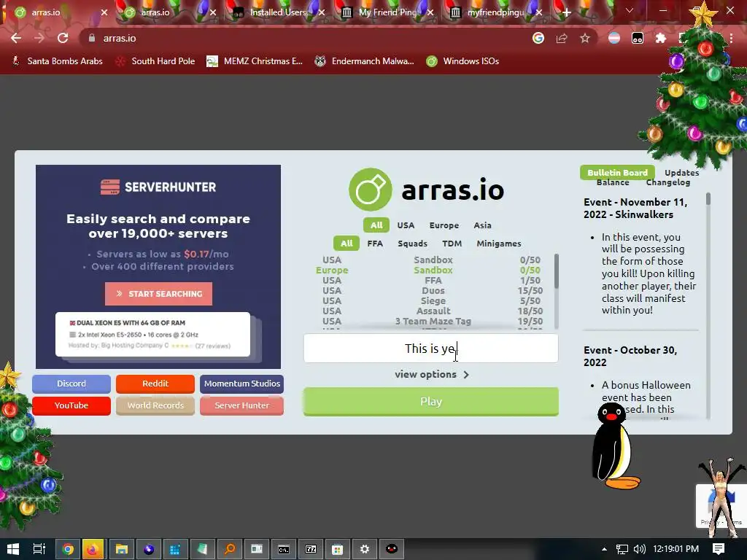Open the Changelog tab
Image resolution: width=747 pixels, height=560 pixels.
(668, 182)
